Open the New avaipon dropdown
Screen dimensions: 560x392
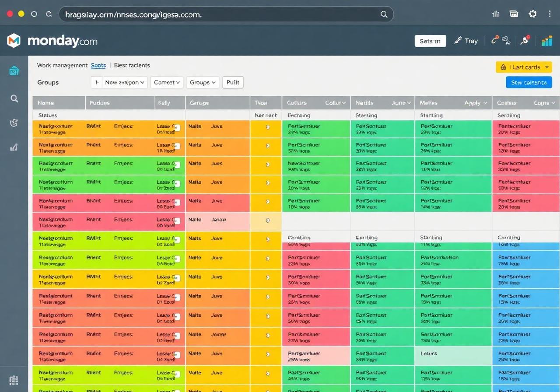(x=125, y=82)
